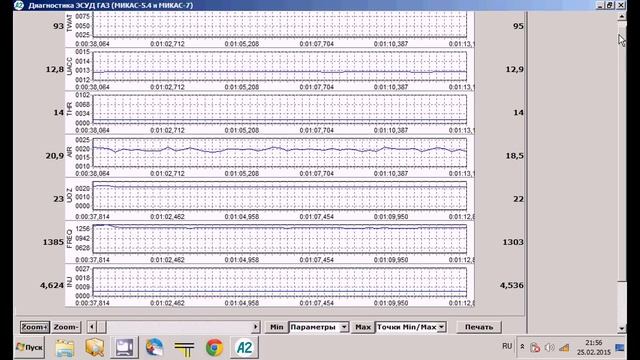
Task: Click the INJ graph plot area
Action: [x=280, y=282]
